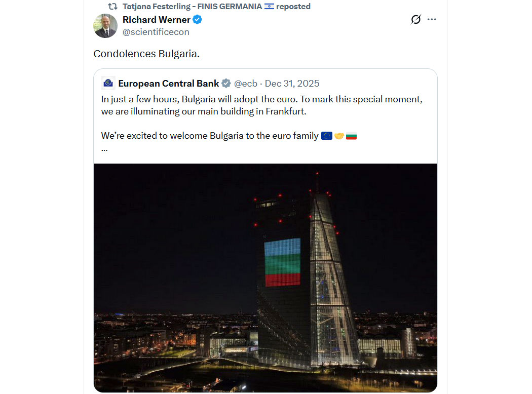Click the @ecb handle
532x394 pixels.
245,84
